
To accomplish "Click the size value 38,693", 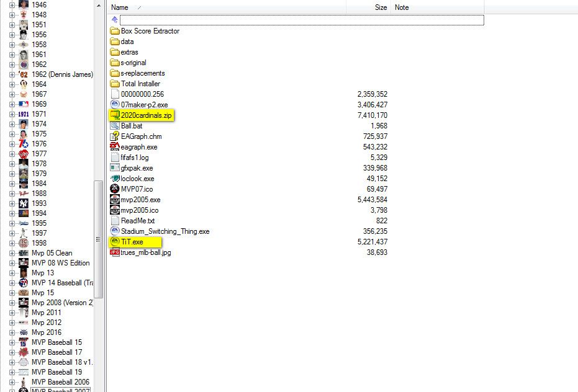I will pyautogui.click(x=377, y=252).
